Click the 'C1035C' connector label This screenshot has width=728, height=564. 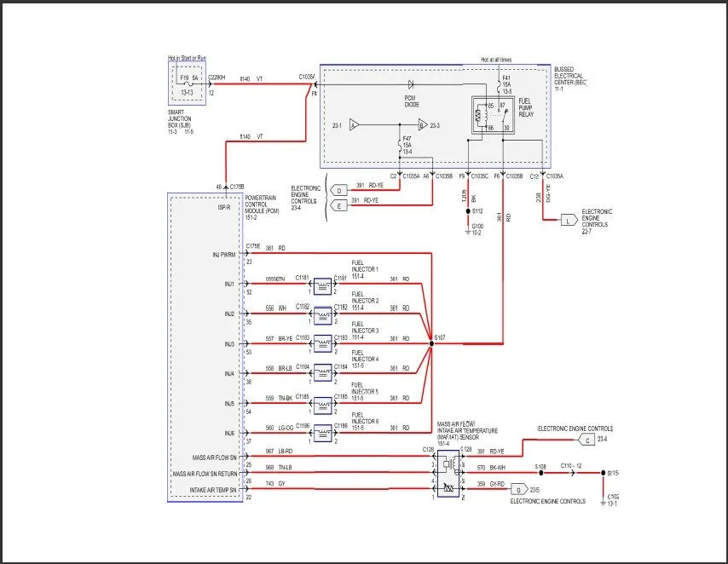tap(480, 176)
